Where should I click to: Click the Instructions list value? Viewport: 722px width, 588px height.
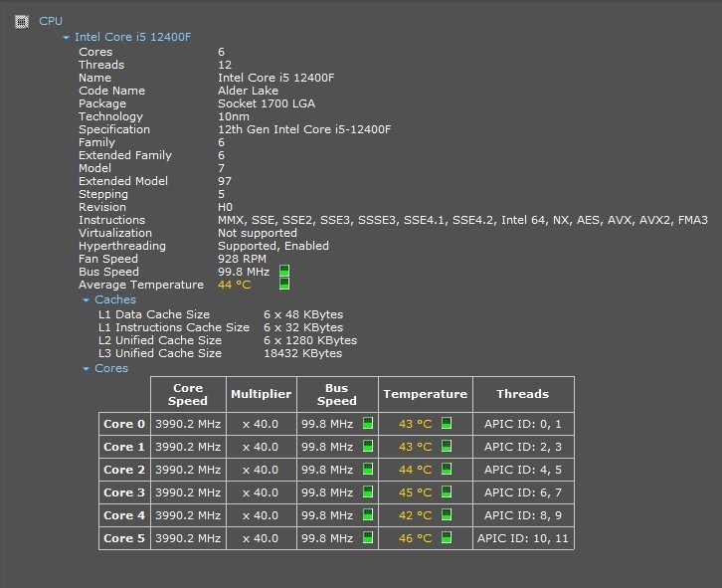tap(462, 220)
